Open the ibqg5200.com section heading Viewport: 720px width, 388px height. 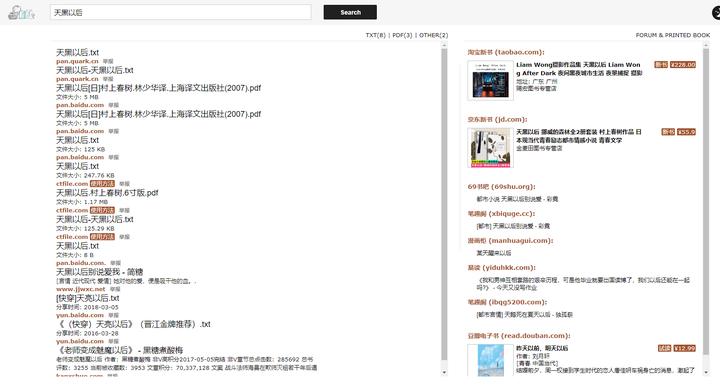507,302
